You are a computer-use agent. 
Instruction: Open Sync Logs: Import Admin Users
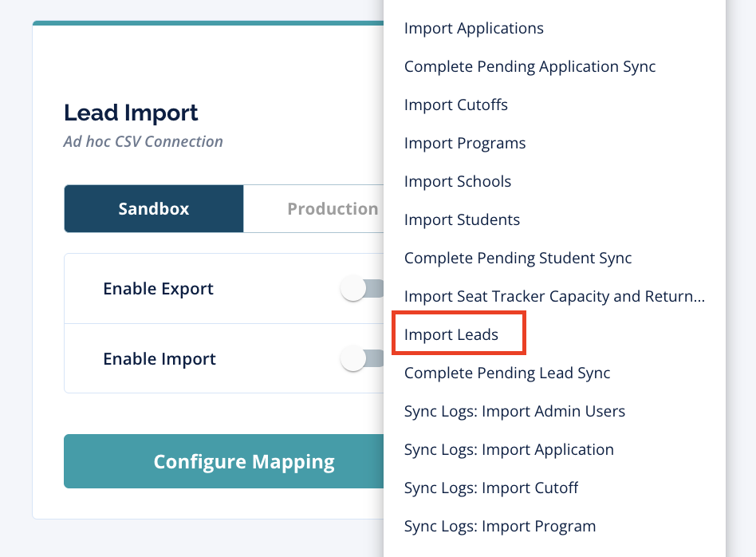click(514, 411)
